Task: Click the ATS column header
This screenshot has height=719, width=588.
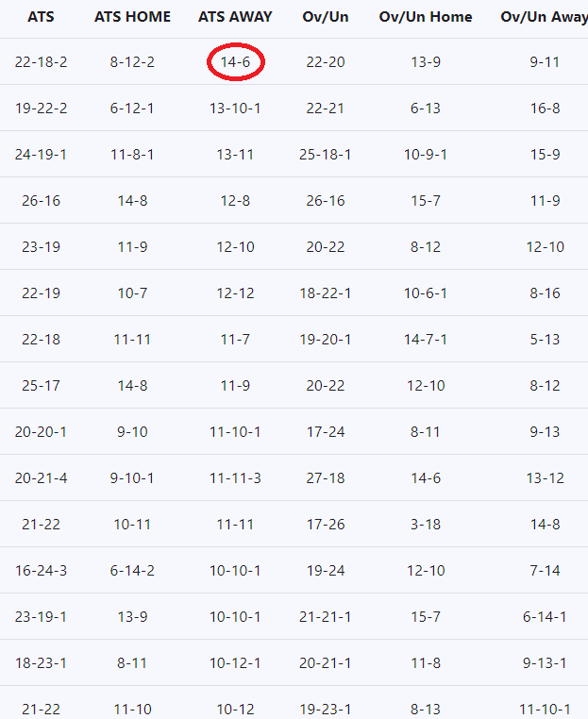Action: click(41, 17)
